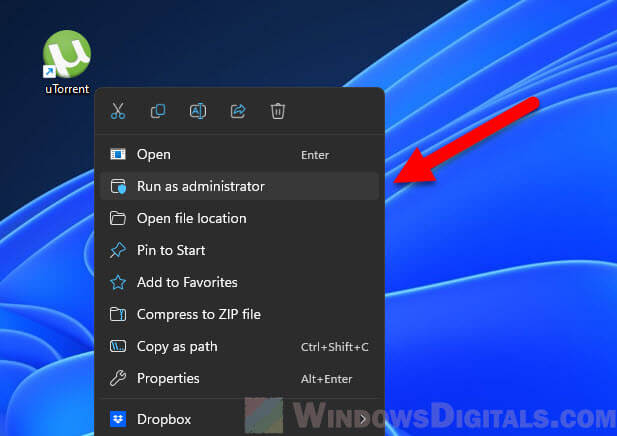Select the uTorrent desktop shortcut icon
The width and height of the screenshot is (617, 436).
(67, 54)
